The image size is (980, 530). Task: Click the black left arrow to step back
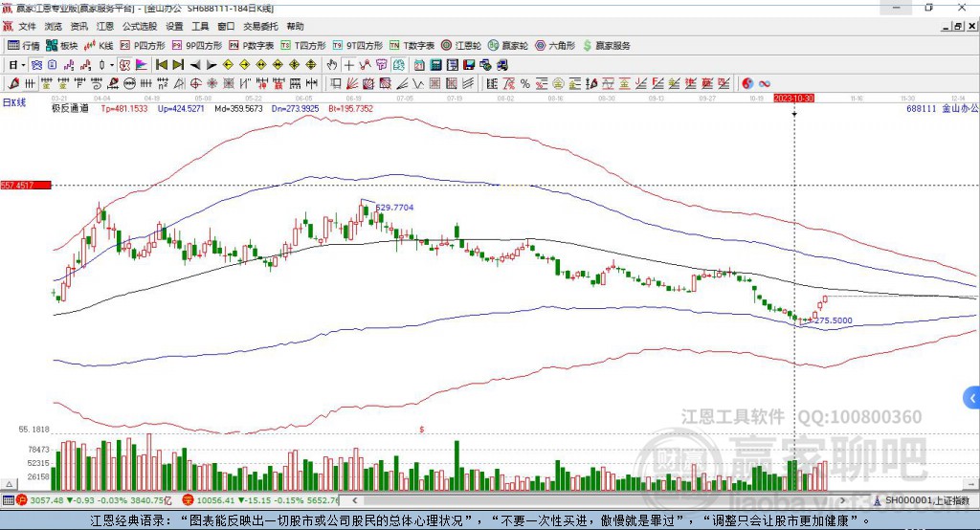[x=195, y=65]
